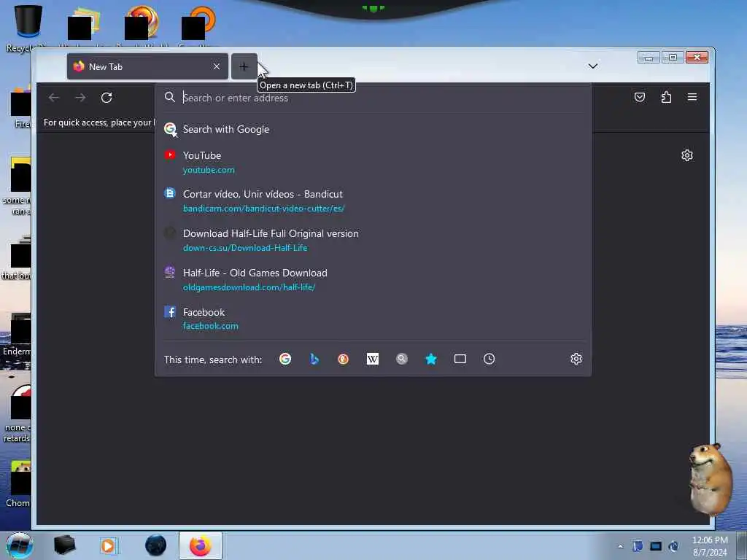747x560 pixels.
Task: Open search settings gear in dropdown
Action: click(576, 359)
